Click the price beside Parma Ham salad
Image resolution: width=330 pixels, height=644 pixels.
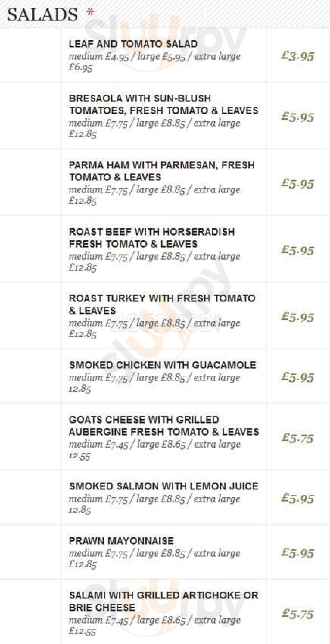point(298,184)
